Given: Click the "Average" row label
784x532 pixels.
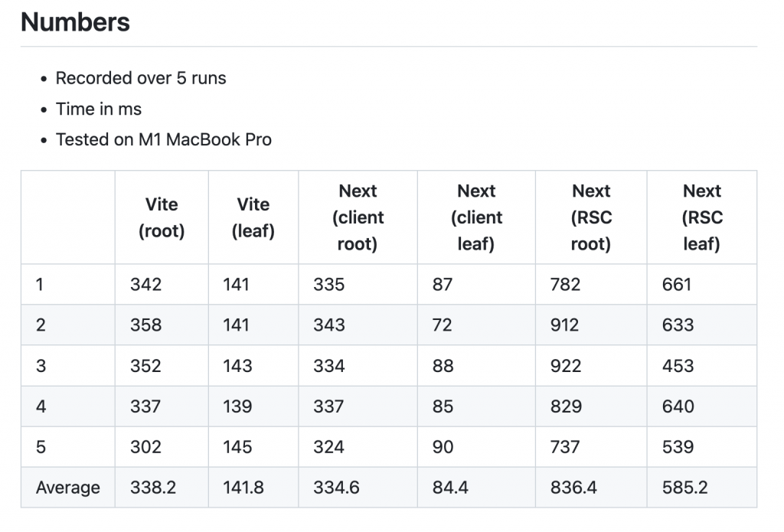Looking at the screenshot, I should click(67, 488).
